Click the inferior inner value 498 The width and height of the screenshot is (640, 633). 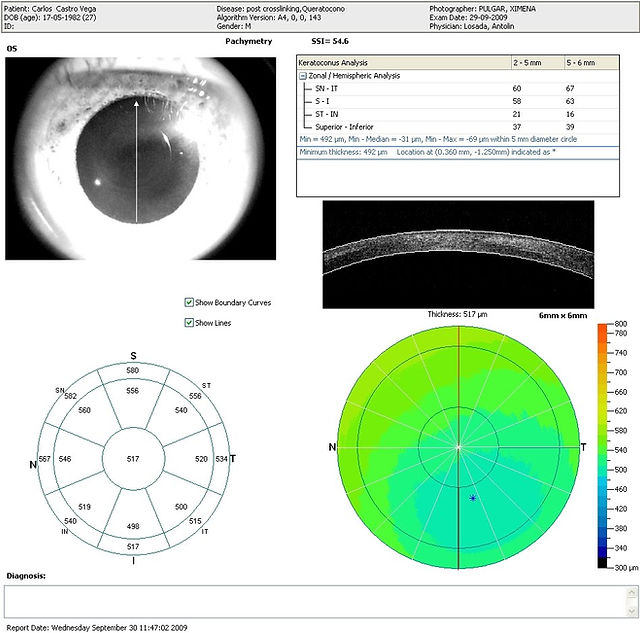(133, 526)
